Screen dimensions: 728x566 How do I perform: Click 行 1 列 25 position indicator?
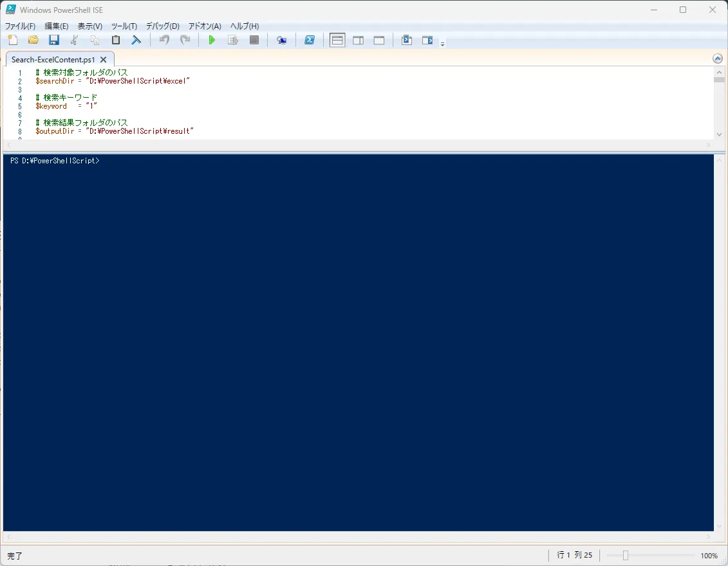574,555
